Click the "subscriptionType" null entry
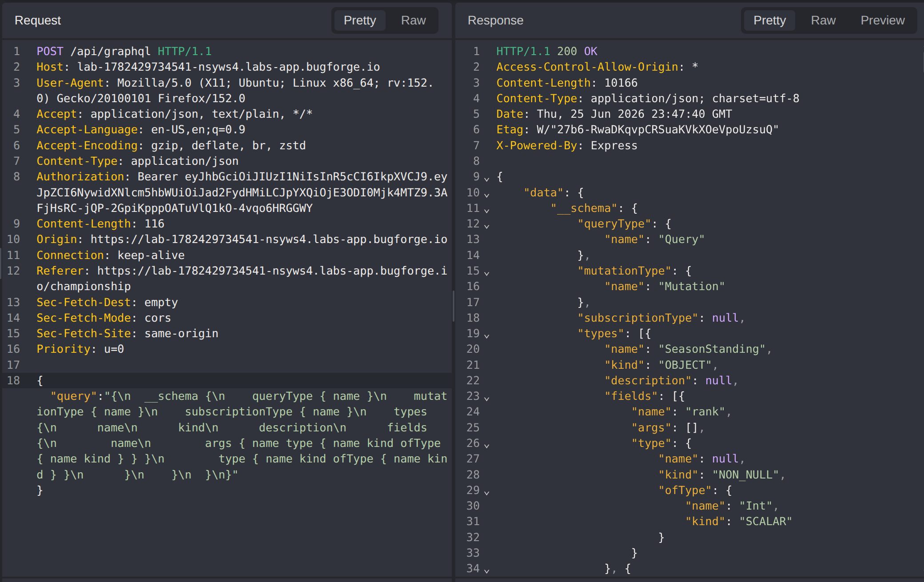924x582 pixels. pyautogui.click(x=661, y=318)
